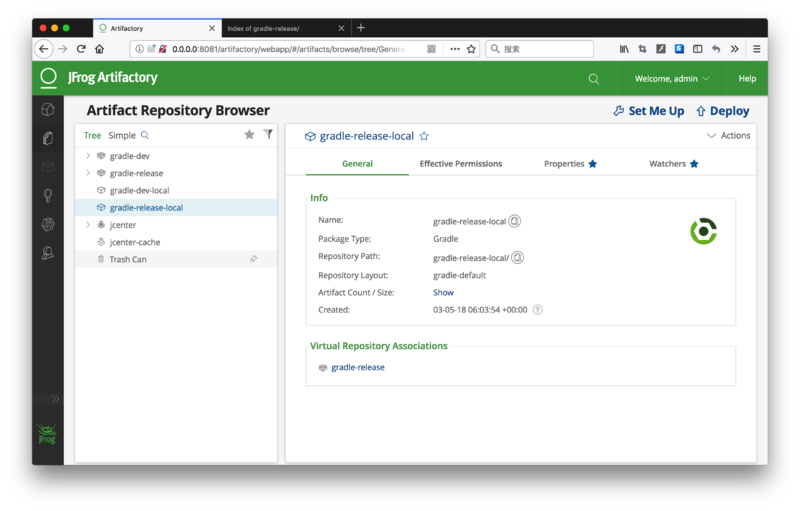Viewport: 800px width, 511px height.
Task: Toggle favorites star filter in tree panel
Action: pos(250,135)
